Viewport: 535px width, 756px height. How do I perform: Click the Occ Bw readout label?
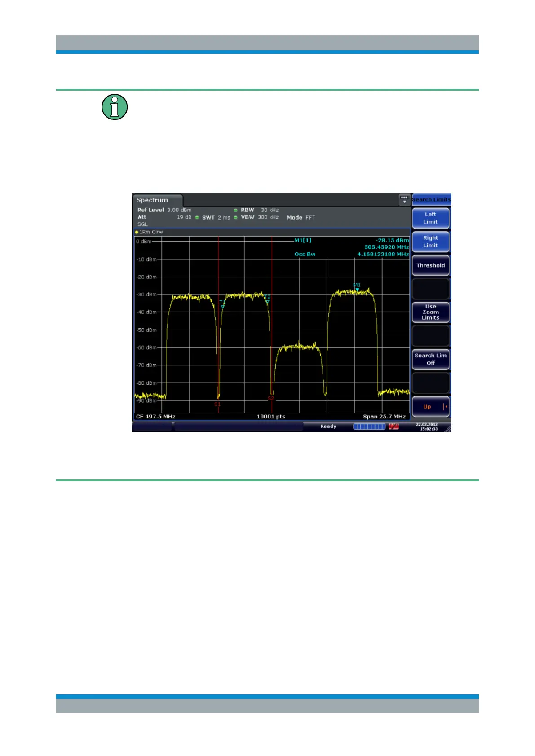pyautogui.click(x=305, y=255)
